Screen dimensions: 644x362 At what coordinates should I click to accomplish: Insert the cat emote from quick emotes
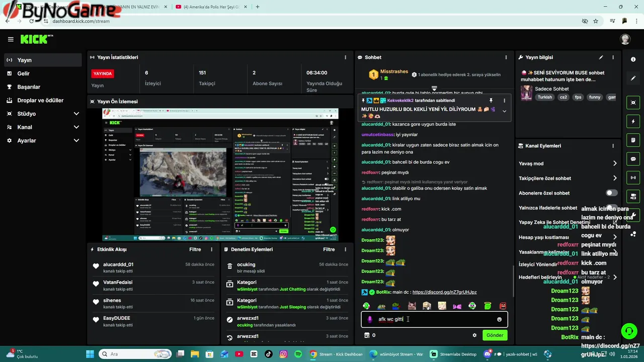412,306
